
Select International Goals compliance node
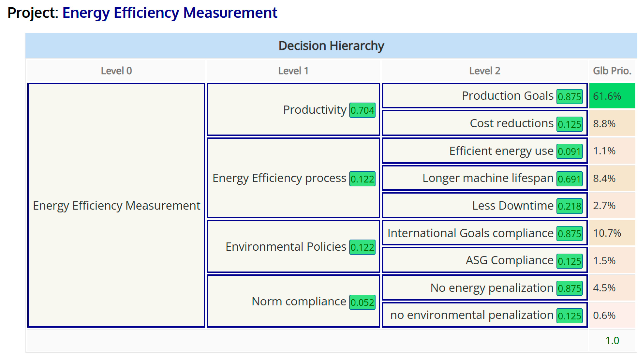tap(470, 233)
